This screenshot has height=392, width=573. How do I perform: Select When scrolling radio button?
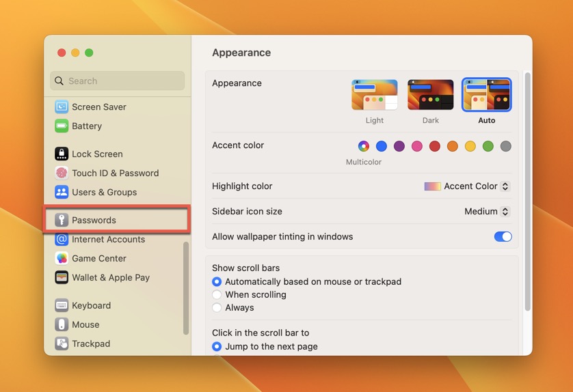point(217,294)
